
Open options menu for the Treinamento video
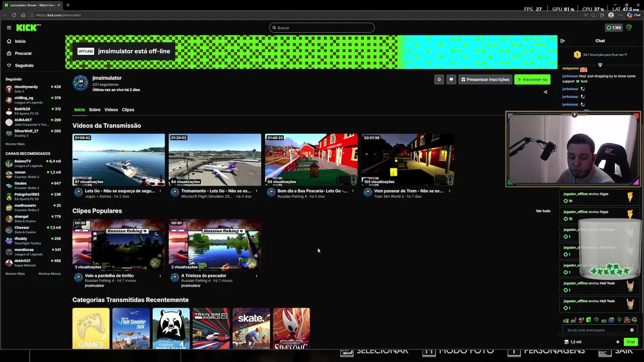point(257,191)
